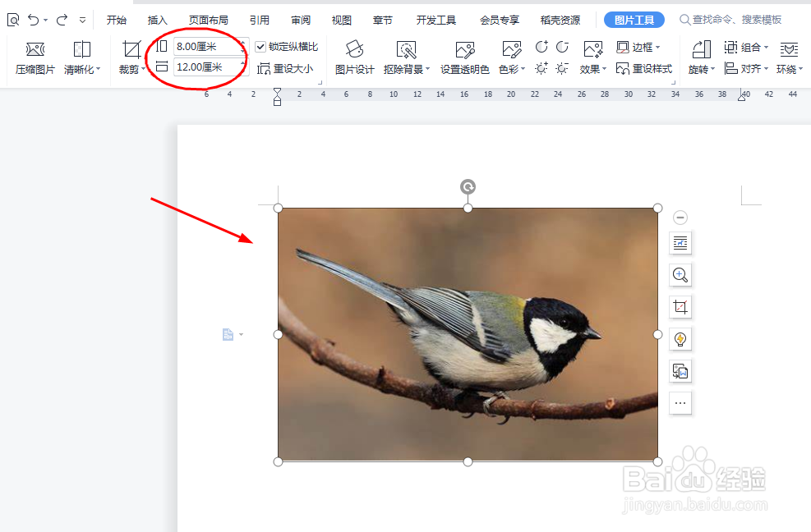Click the collapse minus button beside picture
Screen dimensions: 811x532
point(680,218)
